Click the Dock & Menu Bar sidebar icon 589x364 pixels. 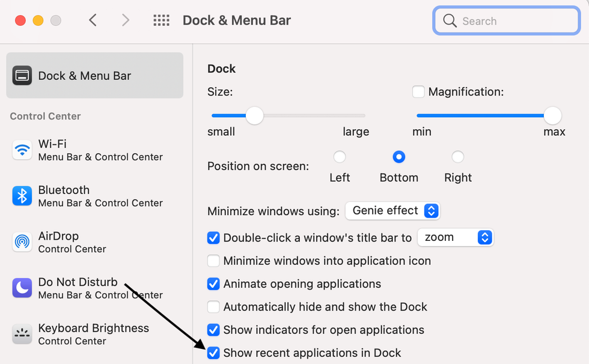tap(22, 76)
